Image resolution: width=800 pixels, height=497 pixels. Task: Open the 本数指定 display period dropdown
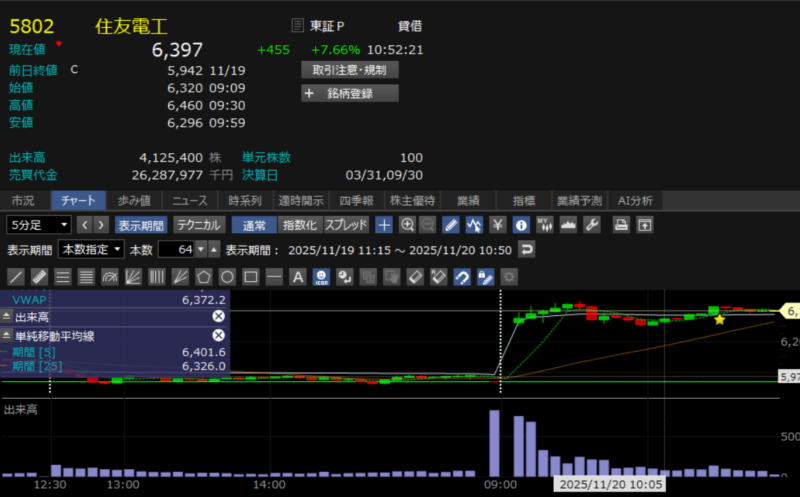click(91, 249)
